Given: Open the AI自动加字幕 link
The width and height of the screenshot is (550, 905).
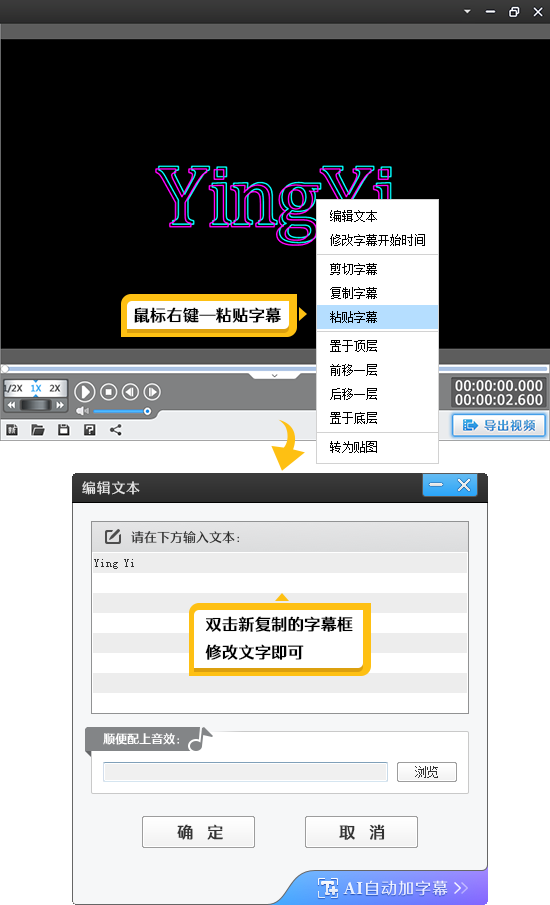Looking at the screenshot, I should click(393, 888).
